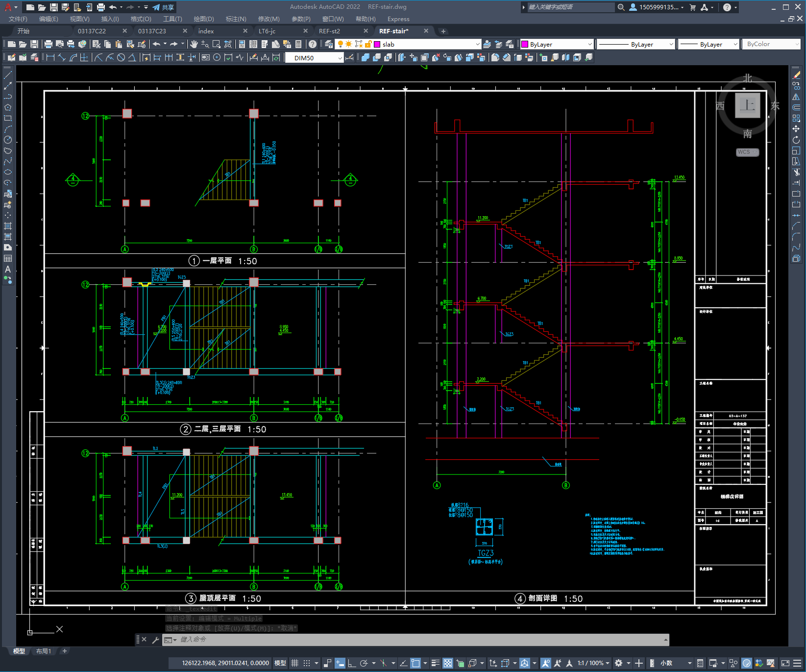
Task: Click the keyword search input field
Action: (571, 7)
